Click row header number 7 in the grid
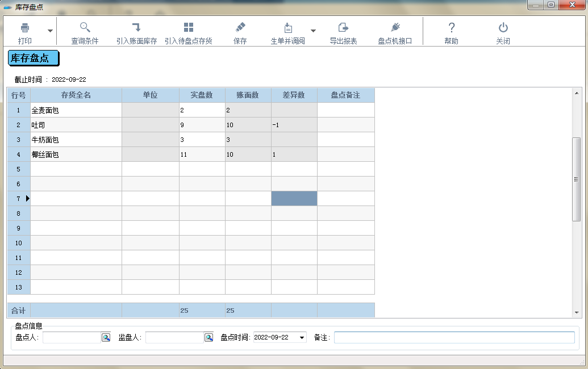 pos(18,198)
